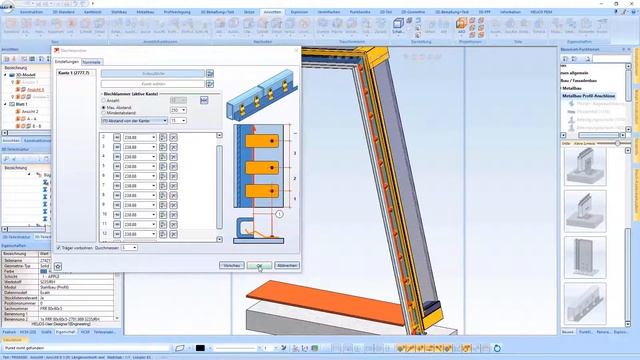Click the 3D-Modell icon in Ansichten tree
The height and width of the screenshot is (360, 640).
12,75
